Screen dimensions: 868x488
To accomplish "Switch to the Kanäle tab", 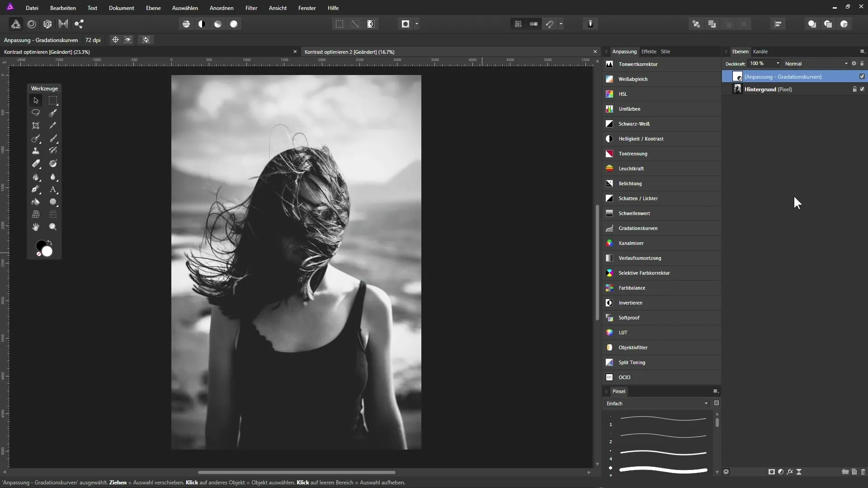I will click(x=760, y=52).
